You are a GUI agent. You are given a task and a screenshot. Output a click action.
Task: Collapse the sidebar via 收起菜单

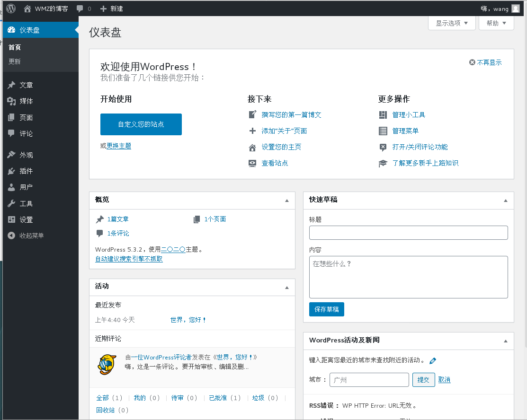pos(29,236)
